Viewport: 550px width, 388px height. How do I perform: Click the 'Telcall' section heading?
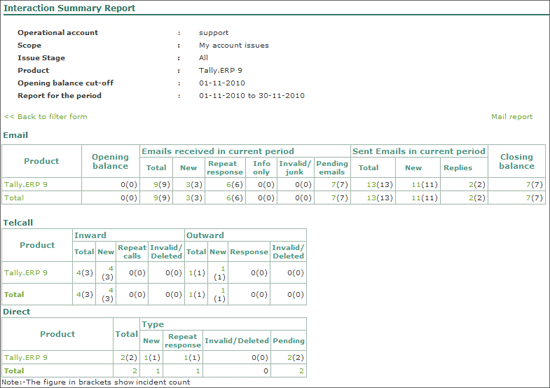click(18, 222)
